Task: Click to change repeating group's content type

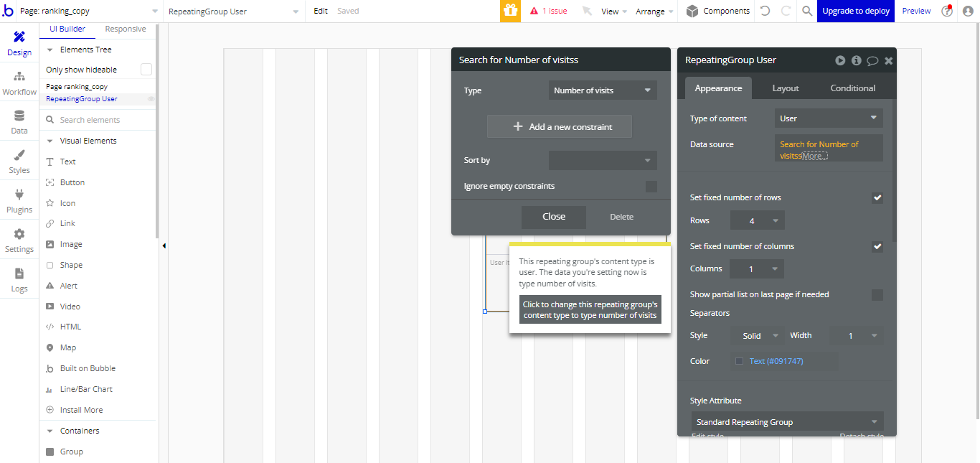Action: (590, 310)
